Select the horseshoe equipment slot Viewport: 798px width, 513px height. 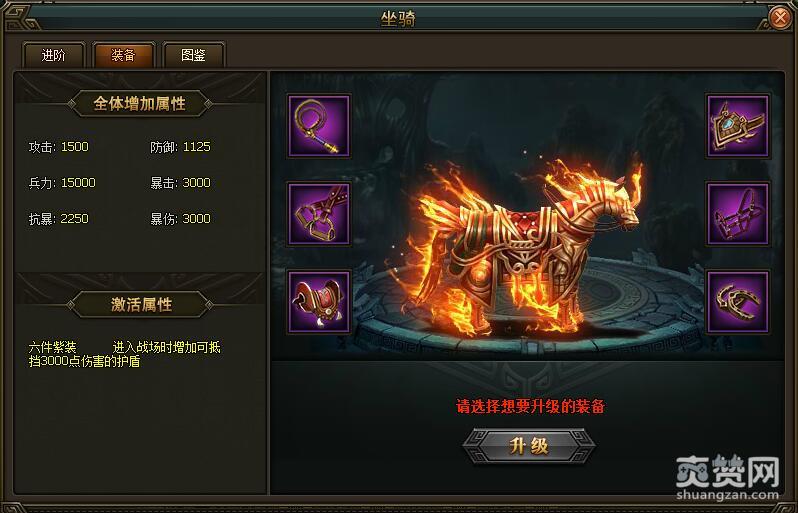tap(737, 302)
